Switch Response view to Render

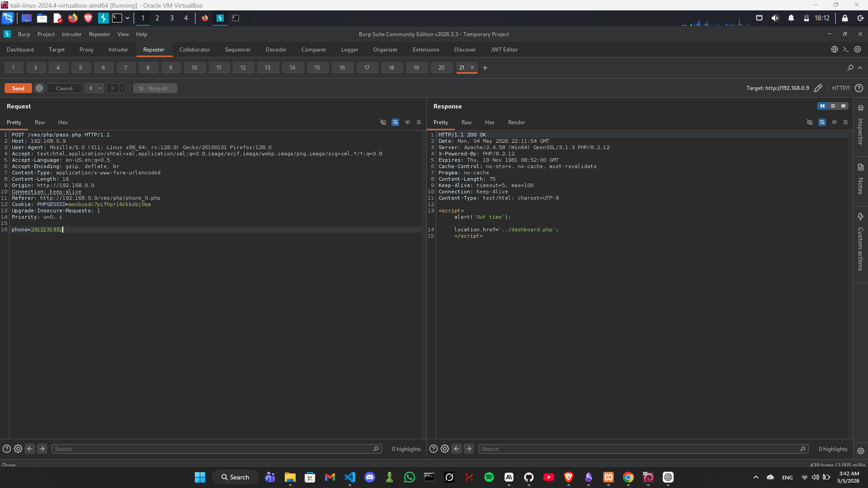516,123
